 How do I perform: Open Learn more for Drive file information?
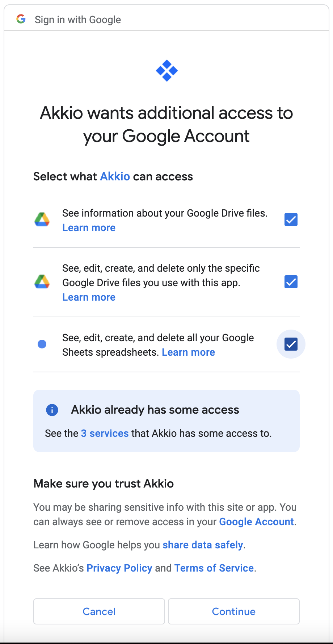pyautogui.click(x=89, y=228)
